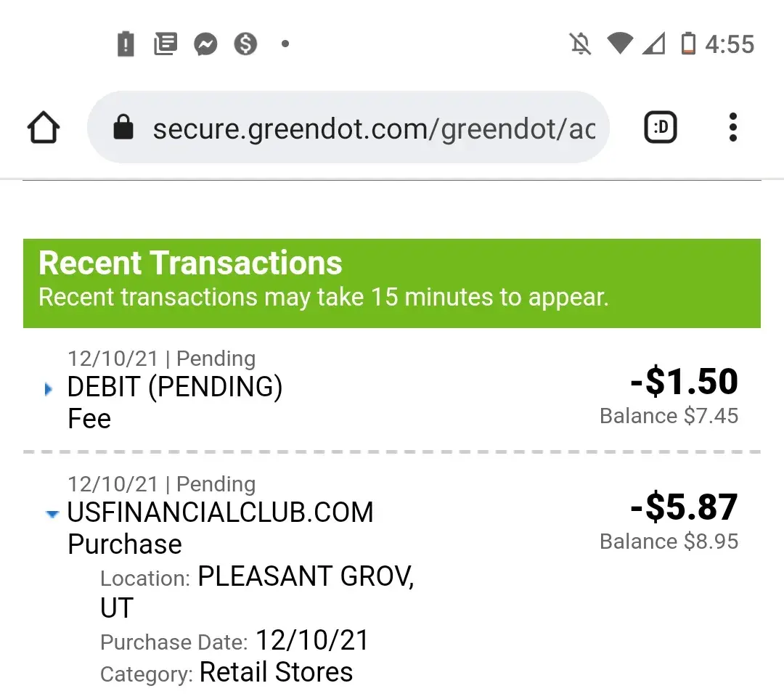Tap the -$1.50 fee amount

point(685,382)
